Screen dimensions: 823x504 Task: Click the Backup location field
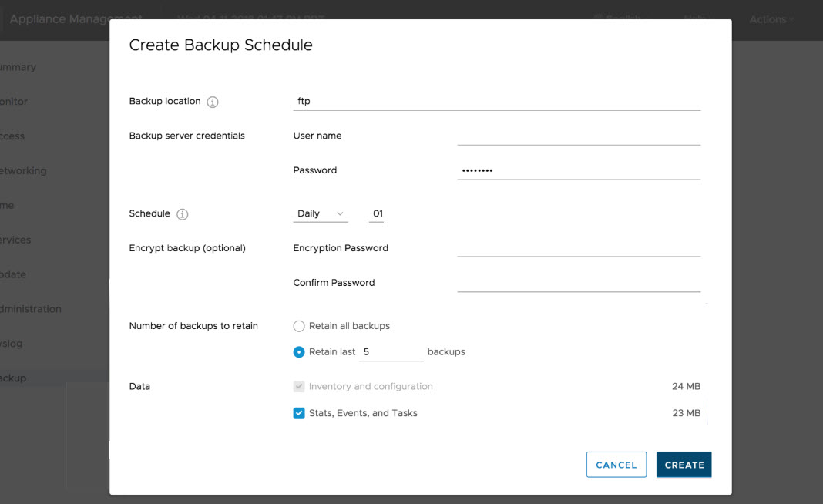click(497, 101)
